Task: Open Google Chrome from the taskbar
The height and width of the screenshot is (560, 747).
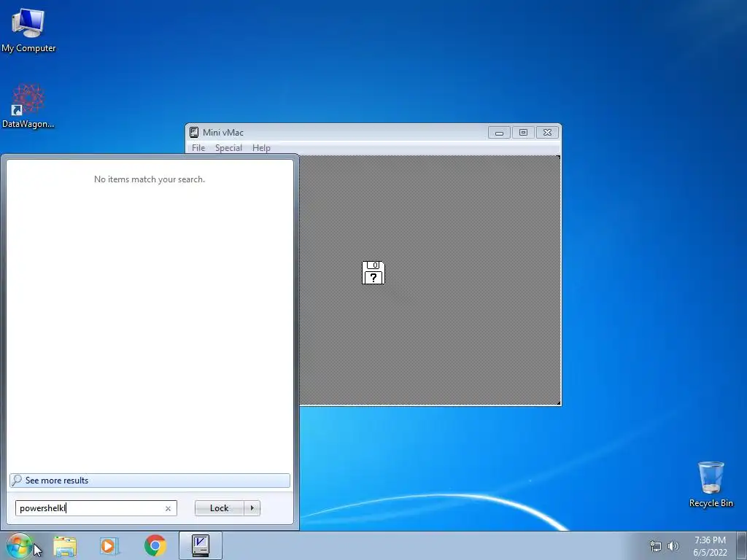Action: point(155,545)
